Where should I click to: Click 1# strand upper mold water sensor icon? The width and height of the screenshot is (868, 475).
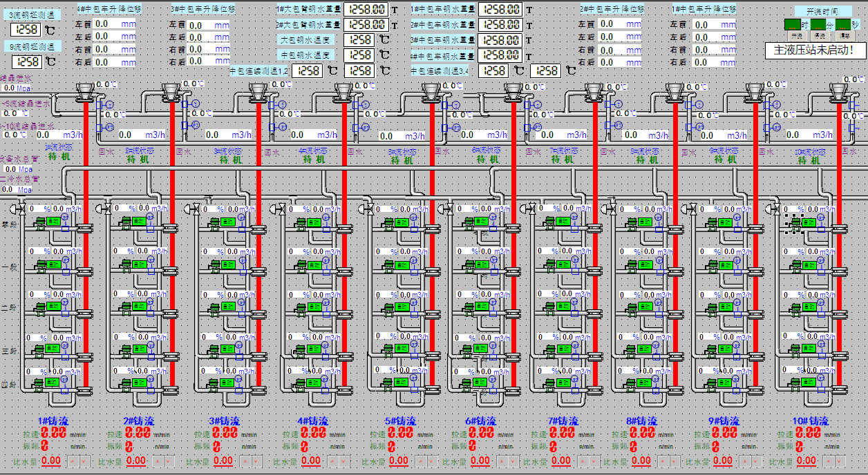tap(109, 103)
